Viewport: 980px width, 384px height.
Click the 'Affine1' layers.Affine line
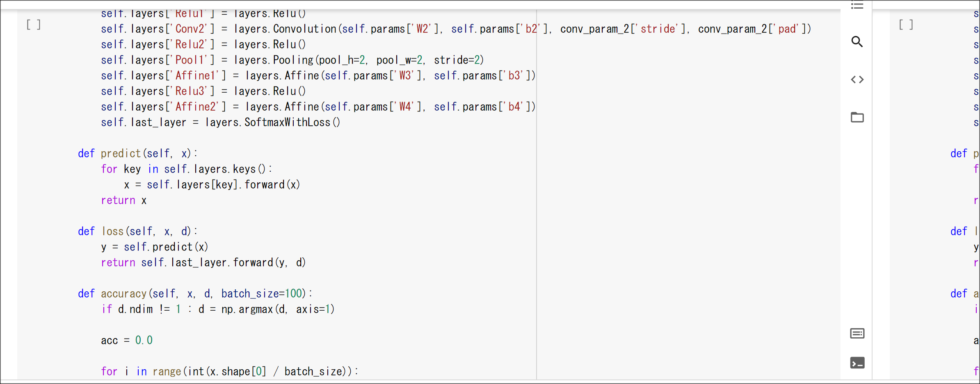tap(318, 76)
